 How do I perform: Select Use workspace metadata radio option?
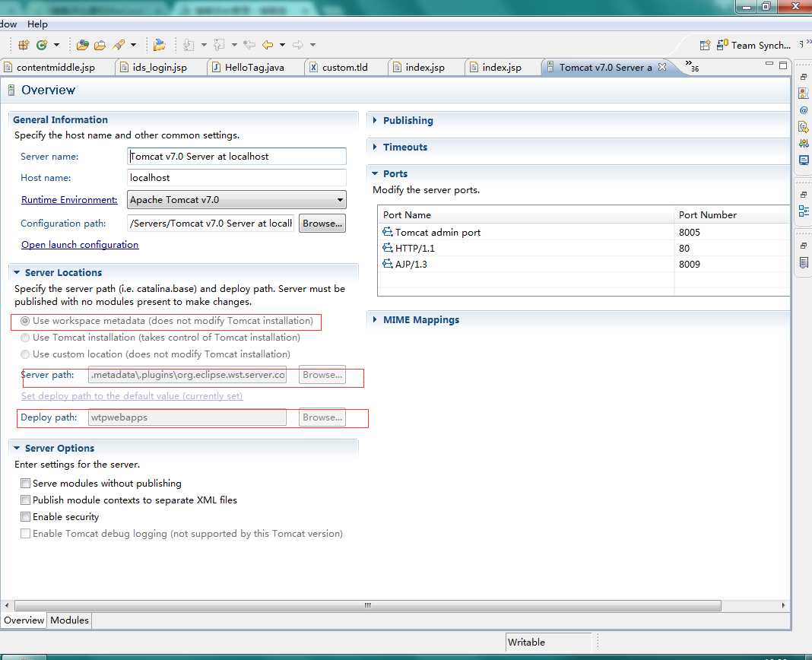click(x=25, y=321)
